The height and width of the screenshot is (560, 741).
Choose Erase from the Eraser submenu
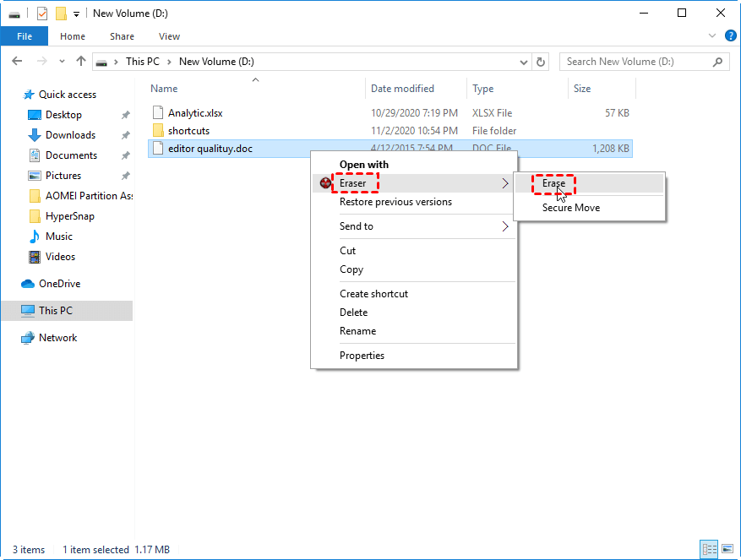(553, 183)
